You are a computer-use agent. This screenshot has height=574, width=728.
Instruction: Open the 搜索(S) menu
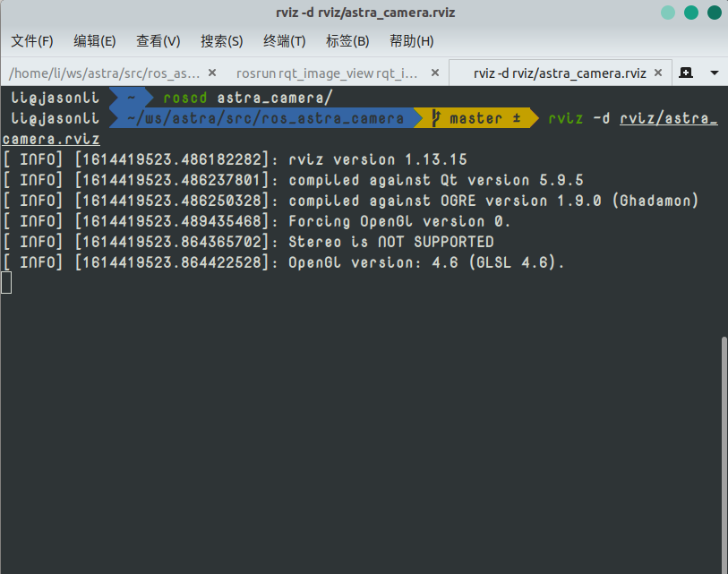pos(221,41)
